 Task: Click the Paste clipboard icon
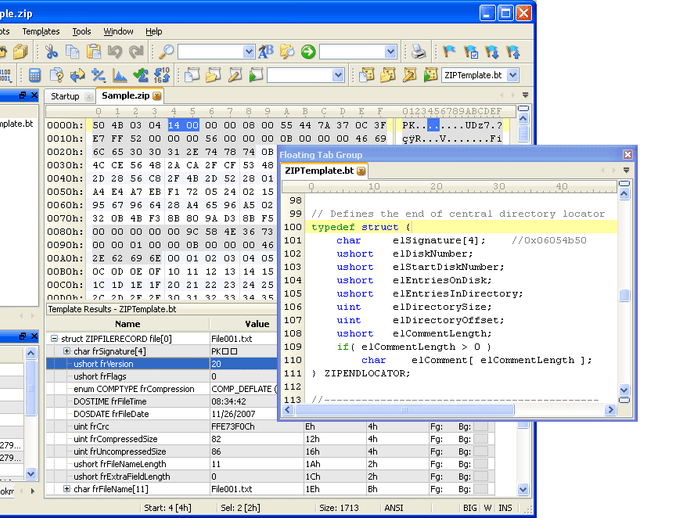(94, 52)
